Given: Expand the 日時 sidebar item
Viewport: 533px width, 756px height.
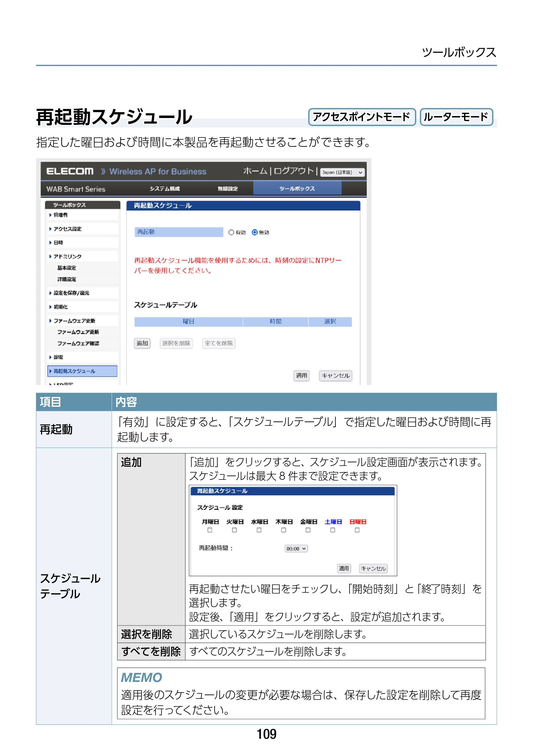Looking at the screenshot, I should click(82, 243).
